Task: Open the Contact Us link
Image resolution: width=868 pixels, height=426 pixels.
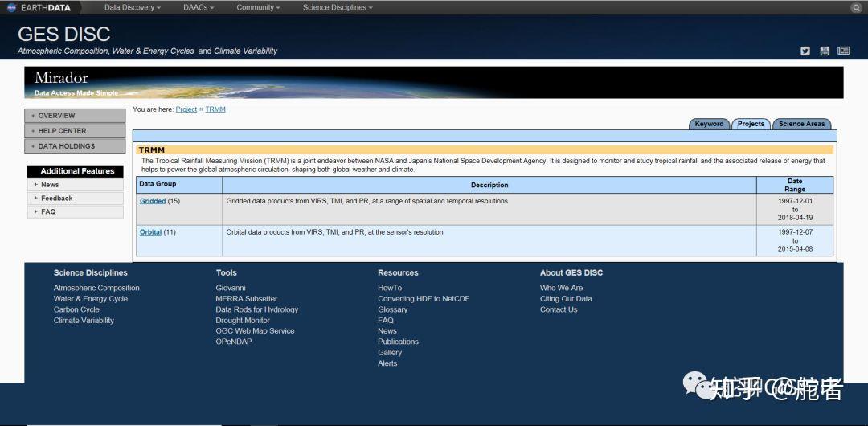Action: coord(559,309)
